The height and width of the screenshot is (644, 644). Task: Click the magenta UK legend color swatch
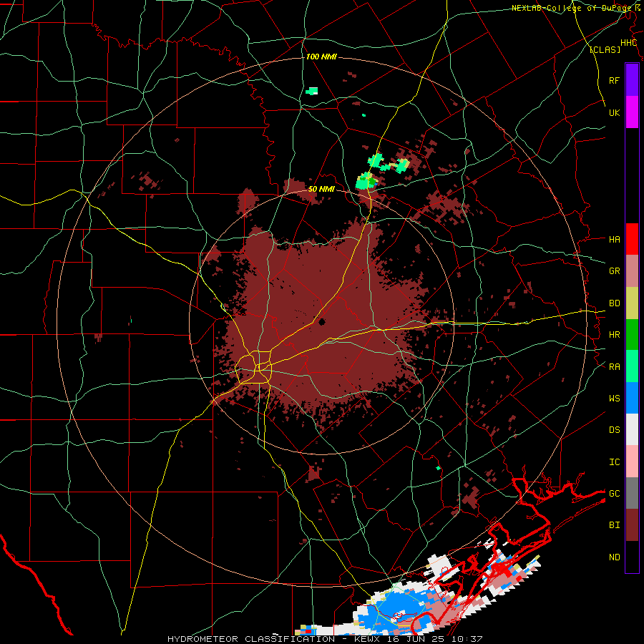click(632, 112)
